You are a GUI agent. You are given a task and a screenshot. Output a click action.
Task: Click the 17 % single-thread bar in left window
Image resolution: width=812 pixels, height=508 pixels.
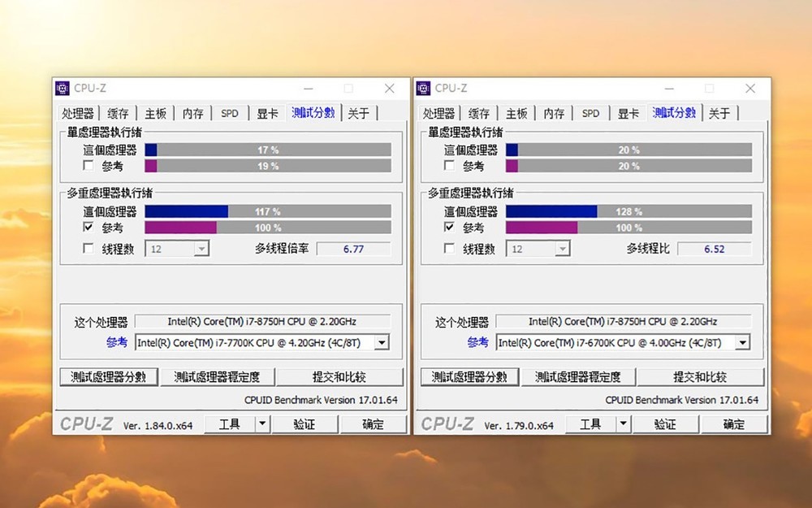(x=268, y=150)
